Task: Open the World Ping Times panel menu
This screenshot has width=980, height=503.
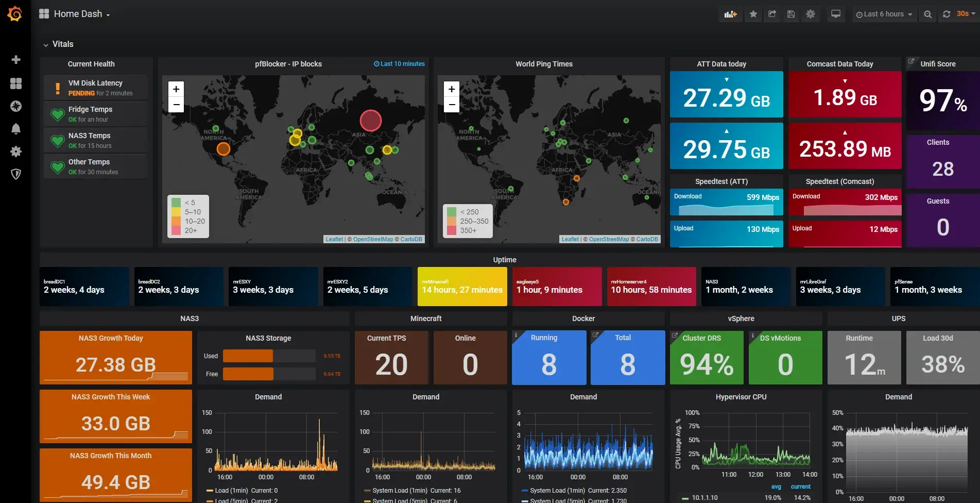Action: 544,64
